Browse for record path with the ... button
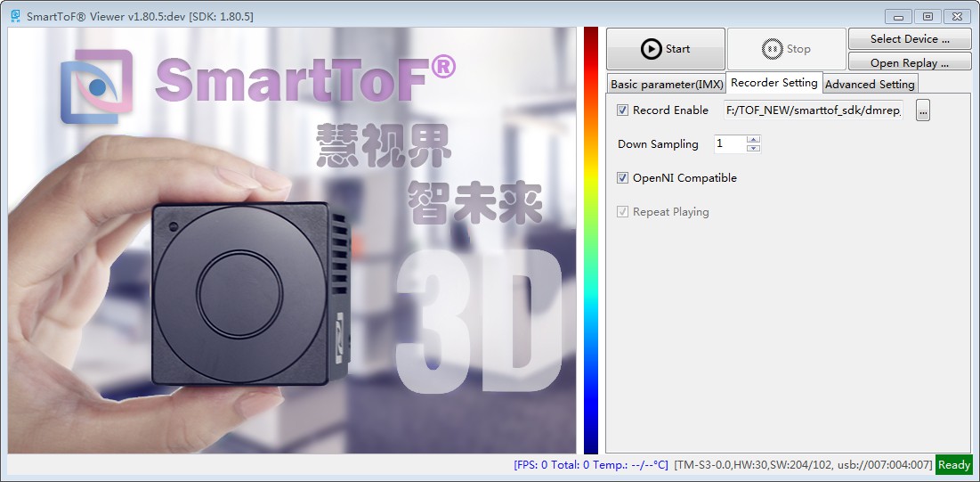 pyautogui.click(x=922, y=110)
